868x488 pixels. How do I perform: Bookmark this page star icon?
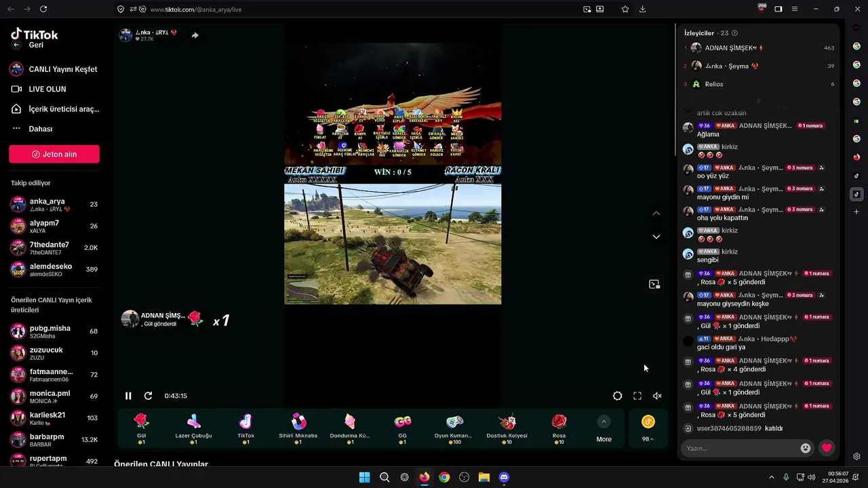point(625,9)
